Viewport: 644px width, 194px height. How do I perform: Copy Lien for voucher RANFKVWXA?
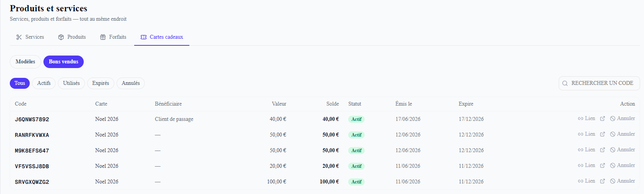pyautogui.click(x=586, y=134)
